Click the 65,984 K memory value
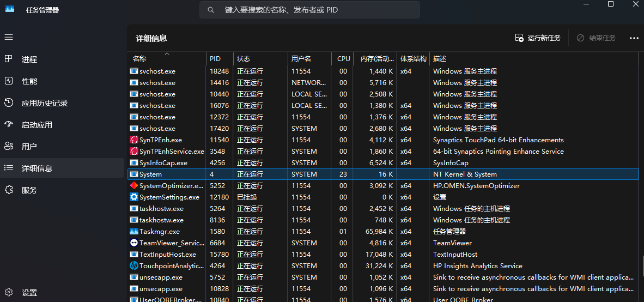This screenshot has width=644, height=302. point(379,232)
